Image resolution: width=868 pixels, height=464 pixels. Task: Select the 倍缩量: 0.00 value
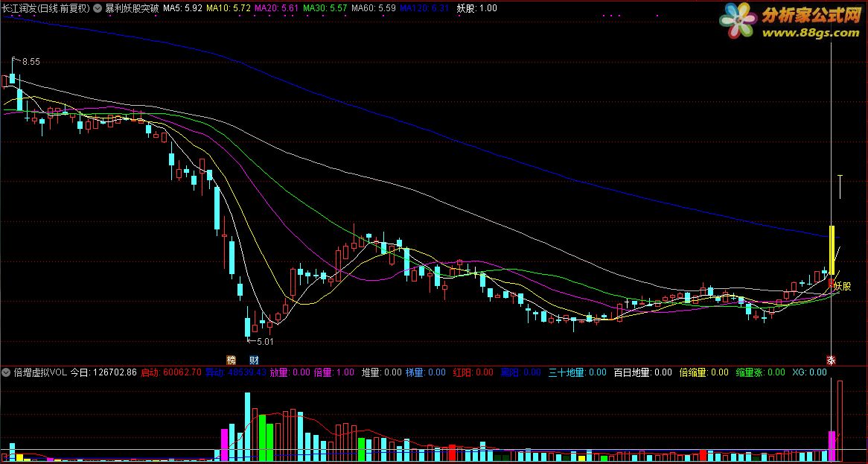pos(703,372)
